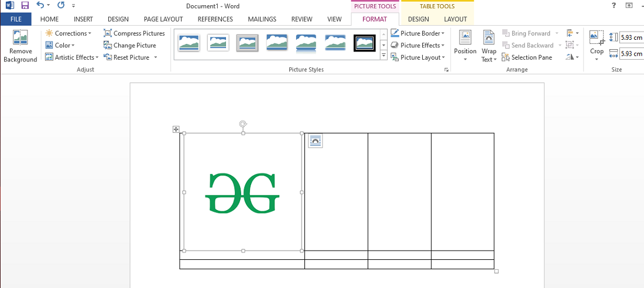Switch to the INSERT tab
644x288 pixels.
[x=83, y=19]
